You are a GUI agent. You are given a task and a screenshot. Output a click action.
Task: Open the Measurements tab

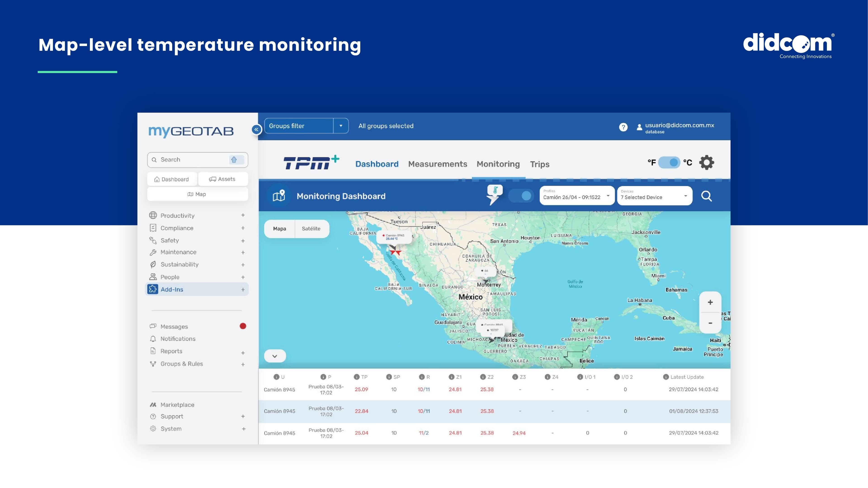437,164
